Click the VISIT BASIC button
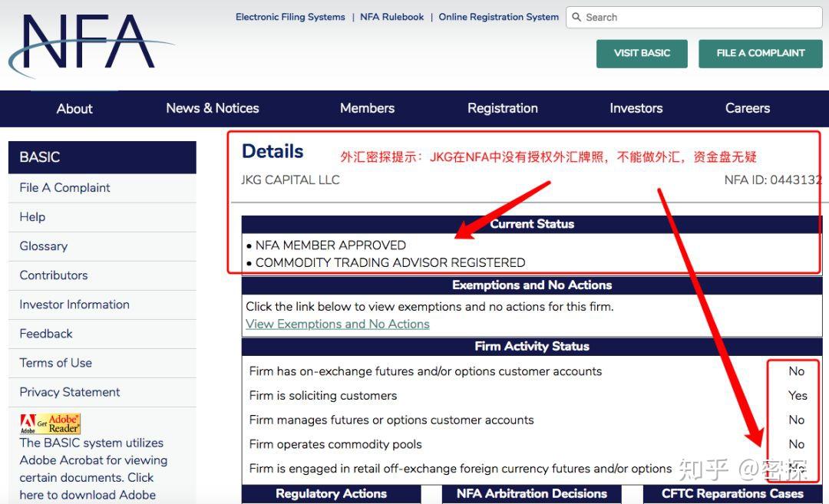The width and height of the screenshot is (829, 504). click(642, 54)
